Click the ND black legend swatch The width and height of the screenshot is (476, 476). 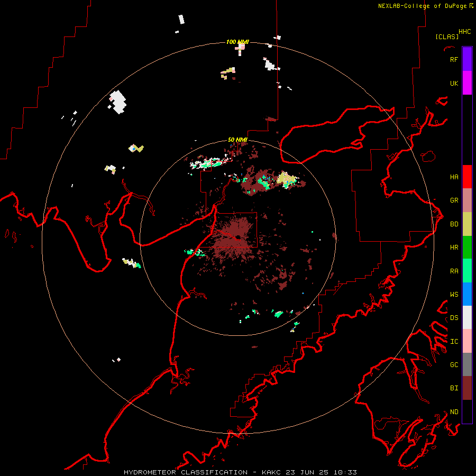click(467, 411)
